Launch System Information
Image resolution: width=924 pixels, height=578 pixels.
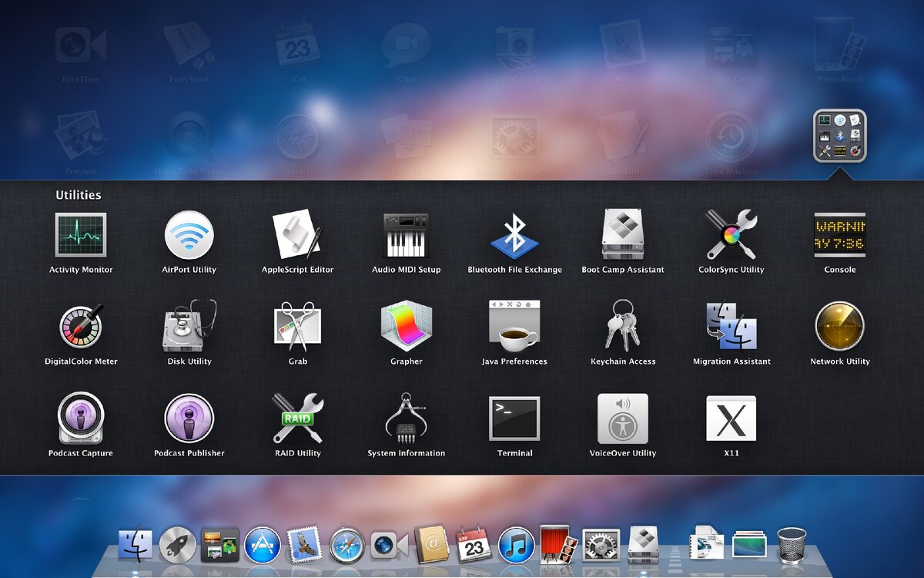point(406,418)
